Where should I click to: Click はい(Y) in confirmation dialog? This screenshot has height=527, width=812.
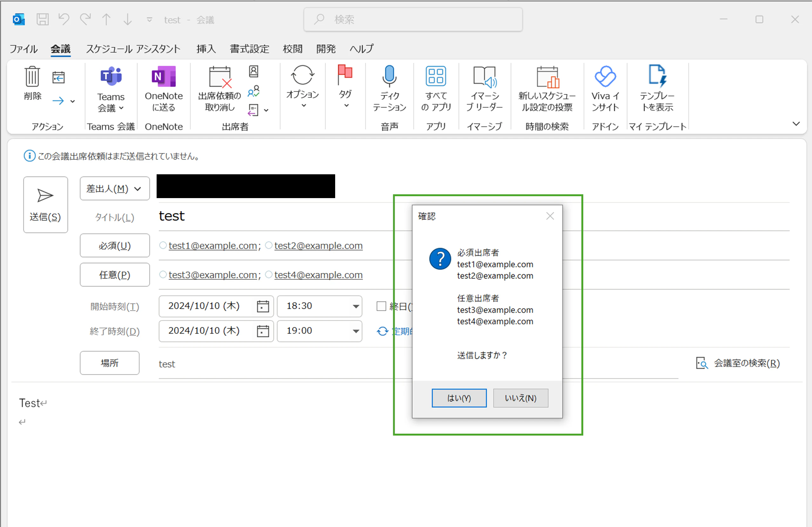[x=459, y=398]
